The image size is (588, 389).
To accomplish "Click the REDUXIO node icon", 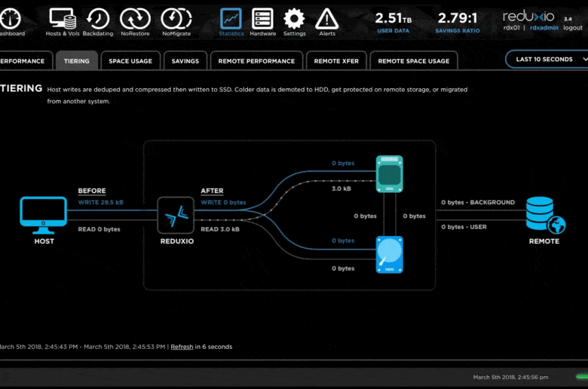I will click(x=176, y=216).
